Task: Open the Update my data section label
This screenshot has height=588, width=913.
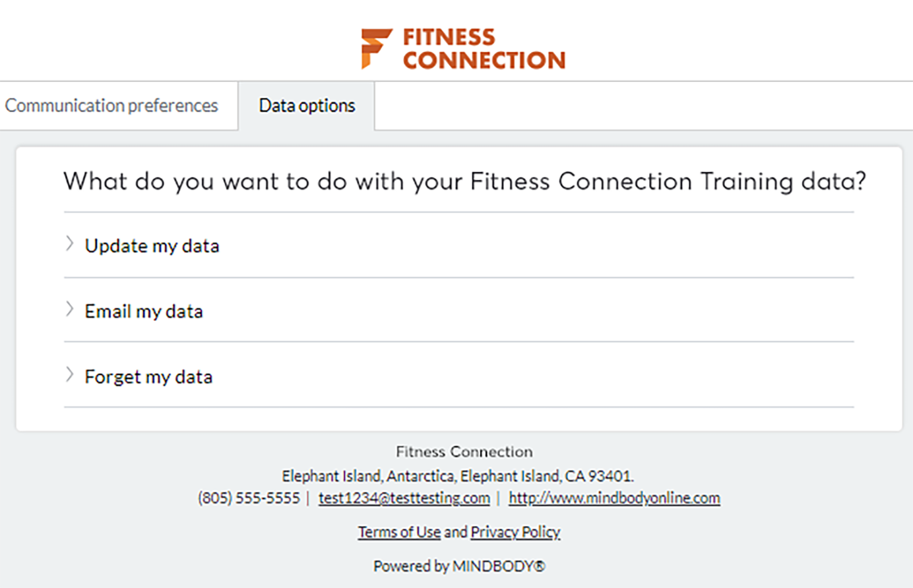Action: [152, 246]
